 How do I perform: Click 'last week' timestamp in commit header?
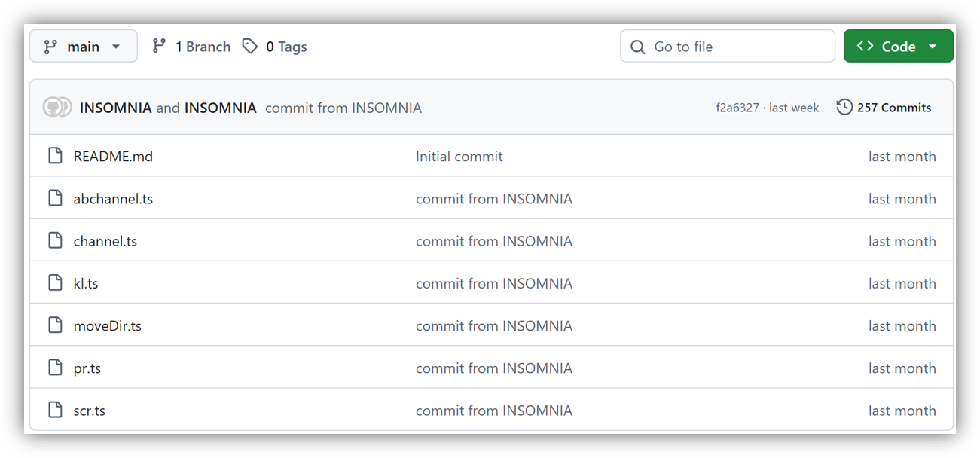(794, 108)
